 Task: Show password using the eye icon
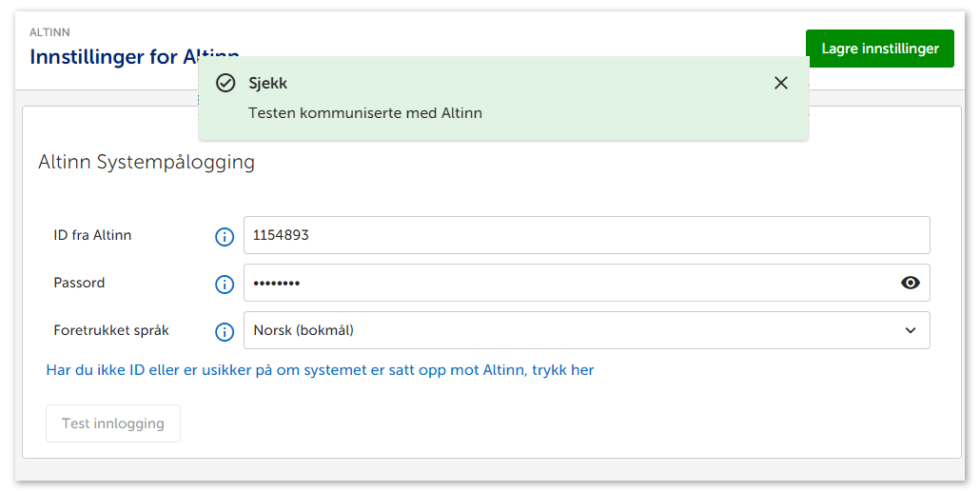pyautogui.click(x=911, y=283)
